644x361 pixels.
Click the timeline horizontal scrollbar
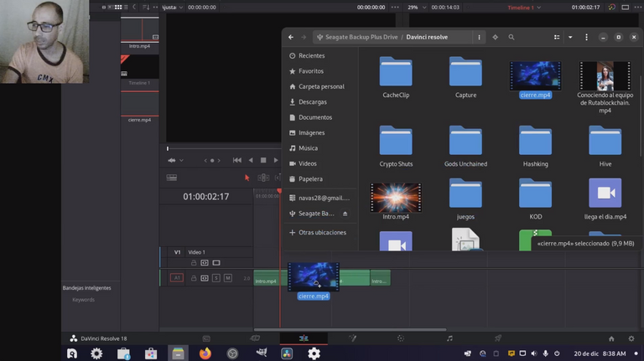coord(350,329)
